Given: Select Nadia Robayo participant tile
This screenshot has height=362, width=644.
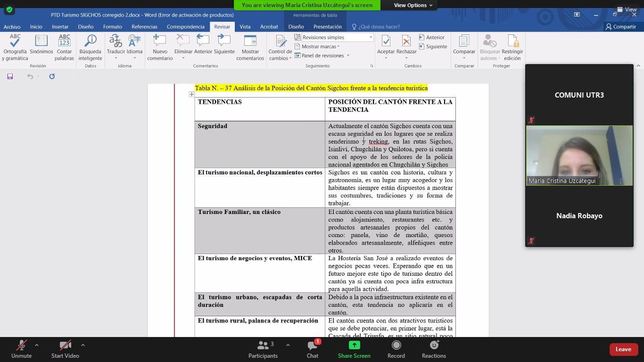Looking at the screenshot, I should 579,215.
